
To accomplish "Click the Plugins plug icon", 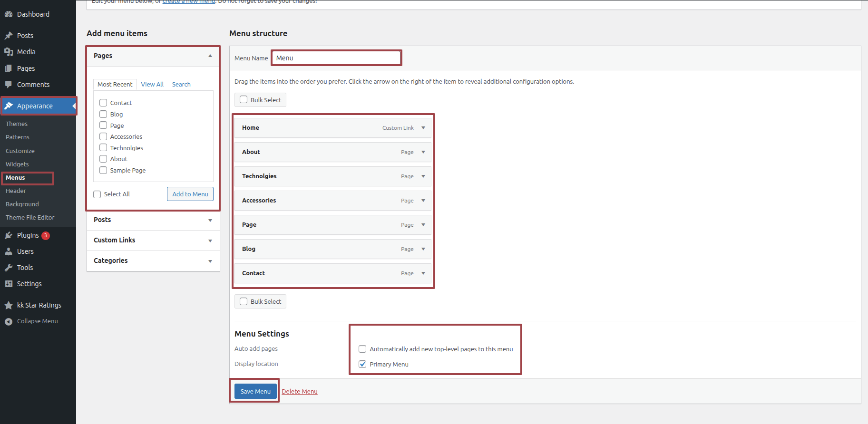I will click(9, 235).
